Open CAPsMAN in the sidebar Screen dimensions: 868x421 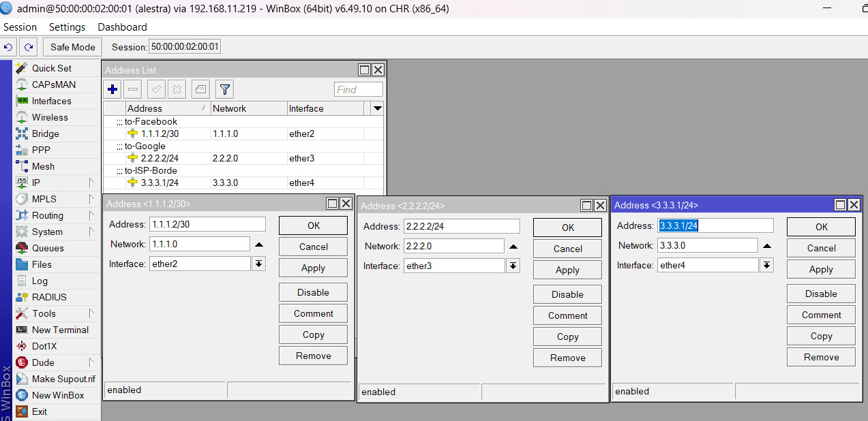click(54, 84)
